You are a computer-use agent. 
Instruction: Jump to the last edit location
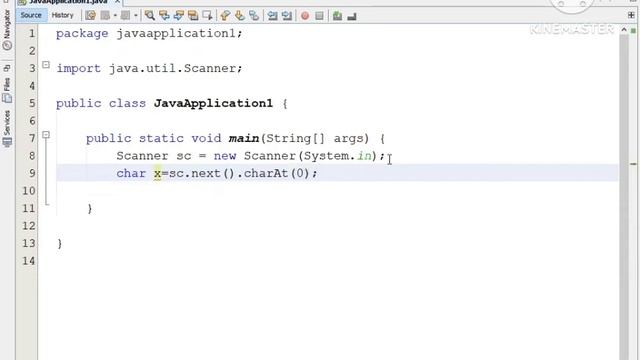pos(91,16)
